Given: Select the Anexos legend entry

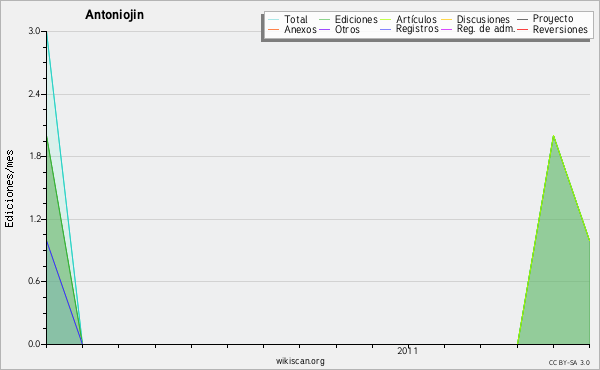Looking at the screenshot, I should [300, 29].
